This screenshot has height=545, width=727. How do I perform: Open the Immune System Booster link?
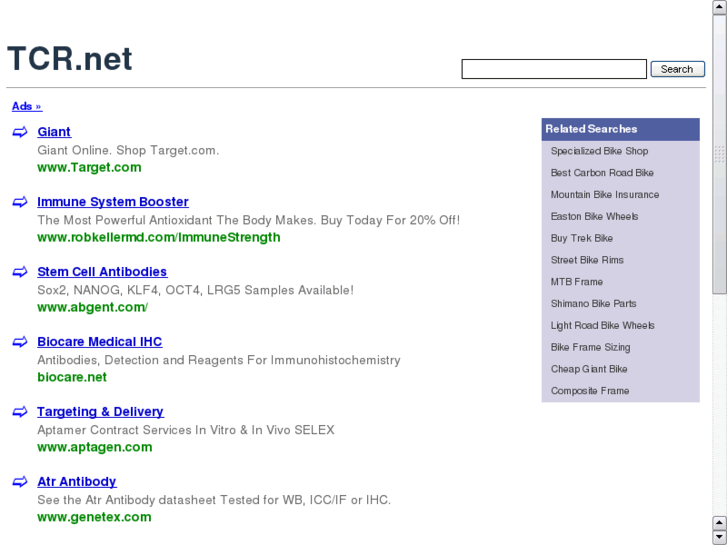tap(113, 202)
